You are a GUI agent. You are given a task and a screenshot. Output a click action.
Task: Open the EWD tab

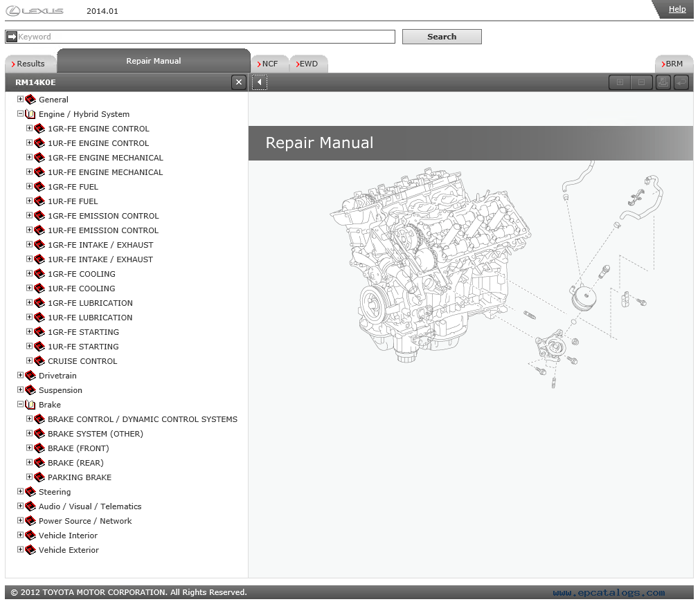[x=309, y=64]
